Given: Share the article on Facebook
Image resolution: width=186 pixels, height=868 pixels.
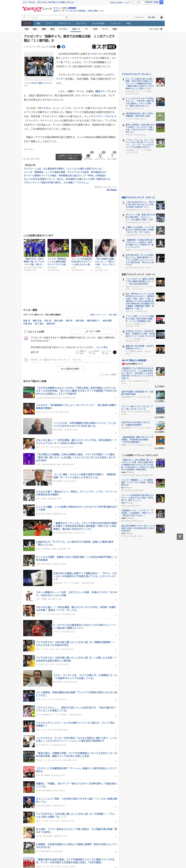Looking at the screenshot, I should pyautogui.click(x=63, y=47).
